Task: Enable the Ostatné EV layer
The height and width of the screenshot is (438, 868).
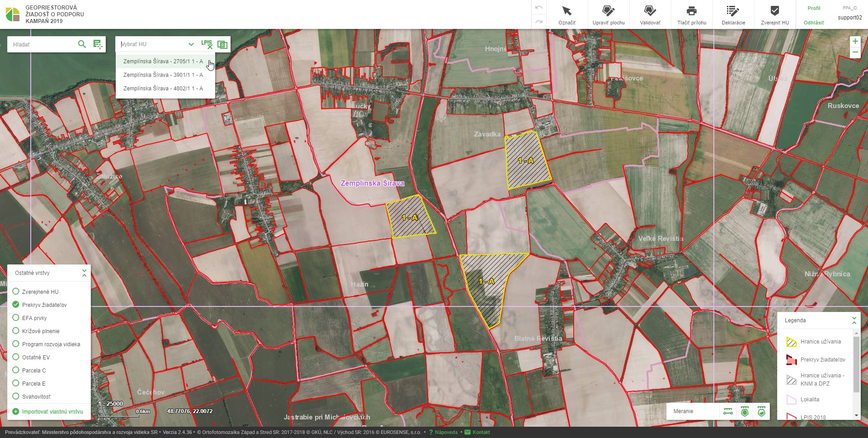Action: coord(16,357)
